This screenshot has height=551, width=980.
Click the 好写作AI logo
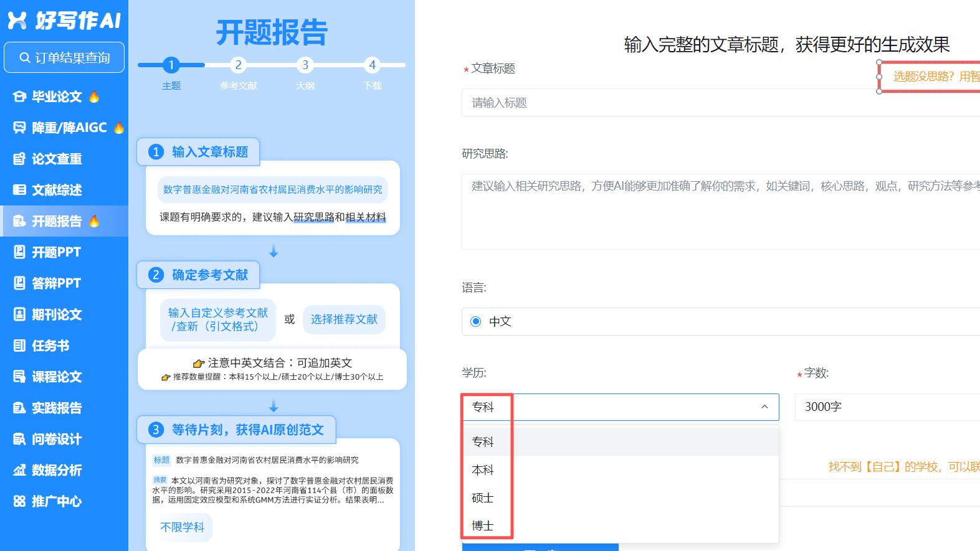tap(64, 21)
